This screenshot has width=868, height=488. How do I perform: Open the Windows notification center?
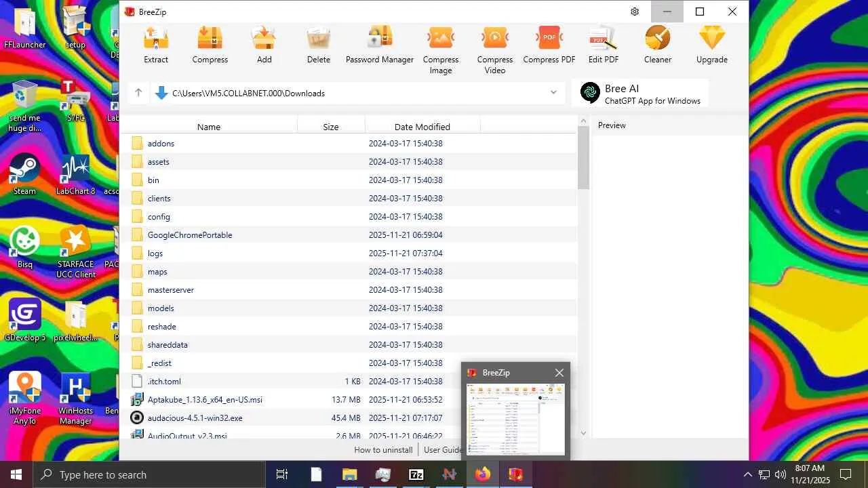pos(846,474)
